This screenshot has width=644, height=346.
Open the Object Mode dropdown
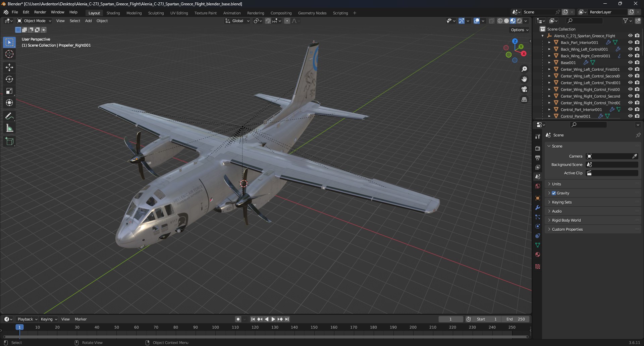click(34, 21)
